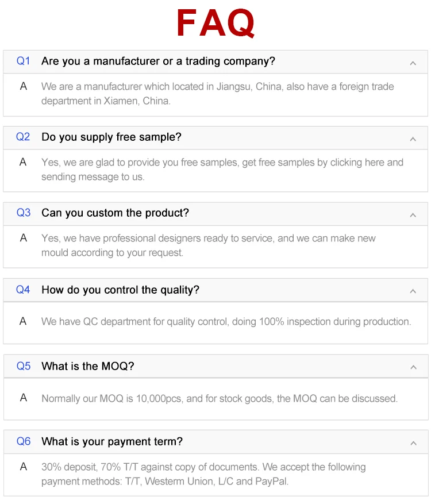Click the free samples answer text
The height and width of the screenshot is (504, 431).
(x=222, y=170)
